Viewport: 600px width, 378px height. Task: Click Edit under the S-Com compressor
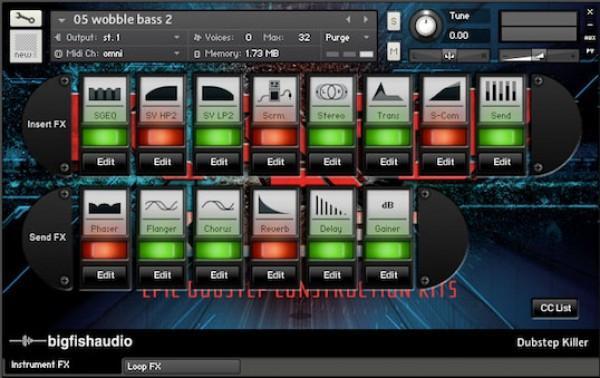point(445,162)
